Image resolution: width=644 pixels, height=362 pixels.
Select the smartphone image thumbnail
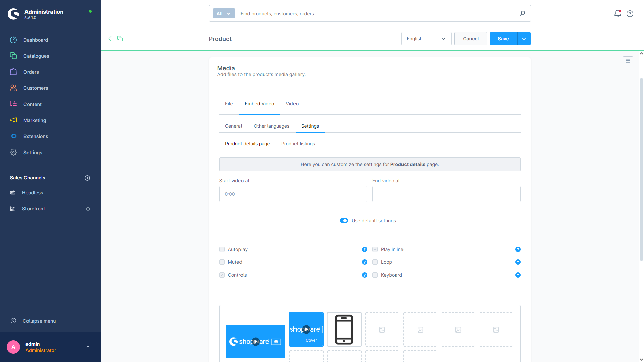click(x=344, y=329)
